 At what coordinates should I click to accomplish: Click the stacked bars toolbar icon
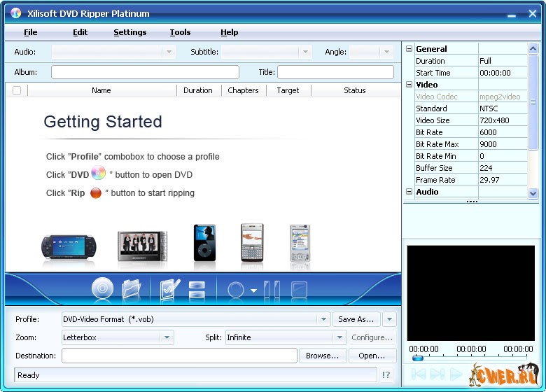click(x=197, y=288)
